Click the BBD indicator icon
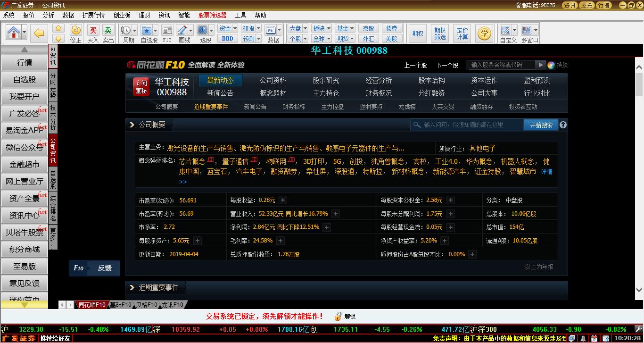 click(227, 39)
